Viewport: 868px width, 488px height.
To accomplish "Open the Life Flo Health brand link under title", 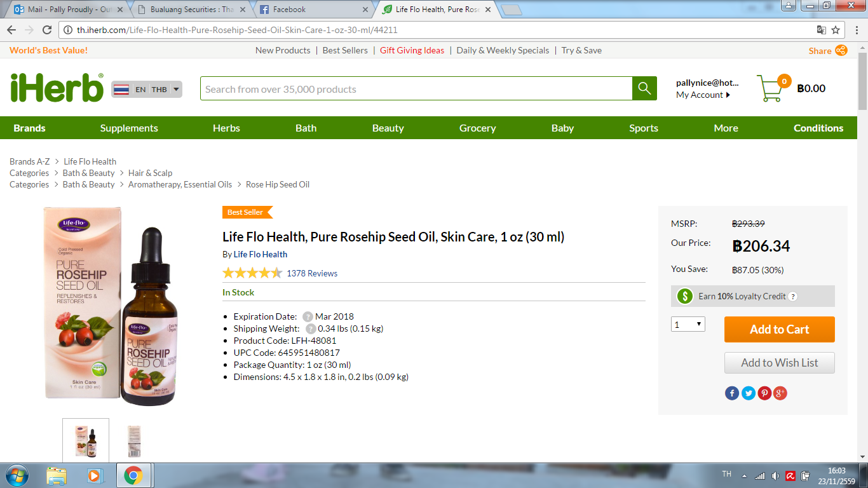I will pos(261,254).
